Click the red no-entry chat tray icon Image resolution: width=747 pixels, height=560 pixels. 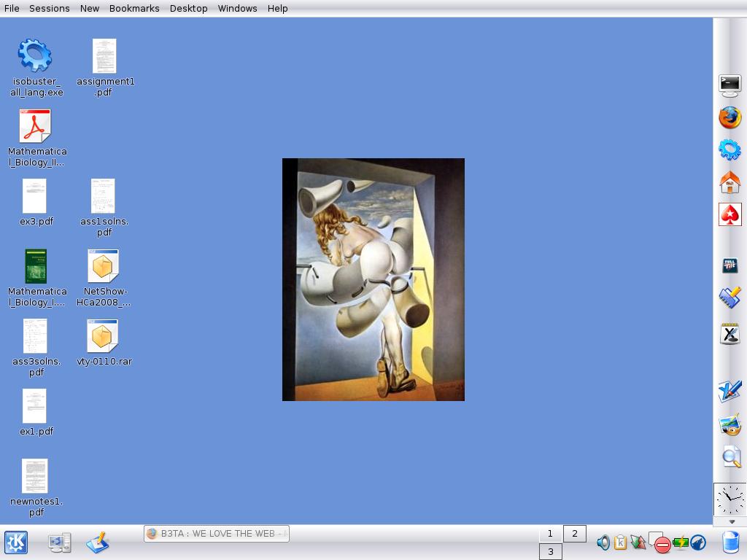(x=661, y=543)
